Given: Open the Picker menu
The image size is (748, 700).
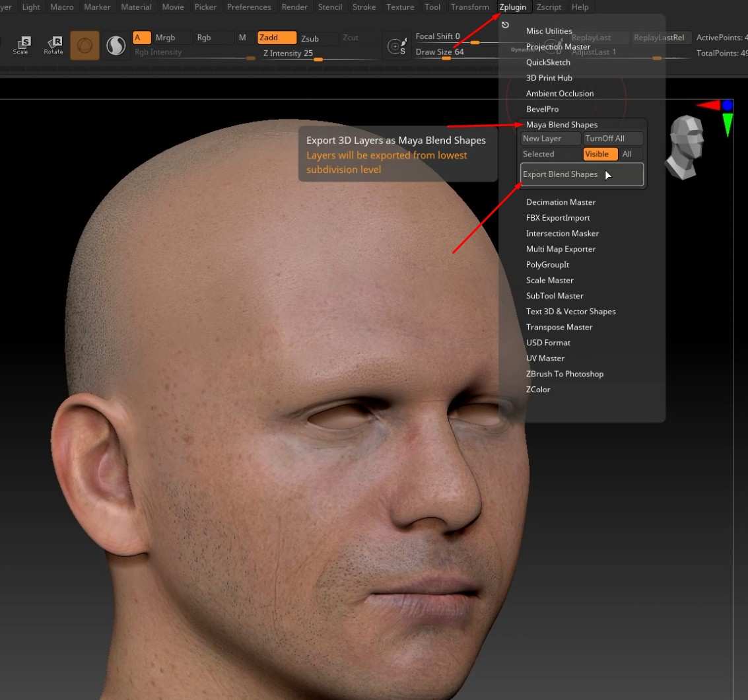Looking at the screenshot, I should (205, 7).
